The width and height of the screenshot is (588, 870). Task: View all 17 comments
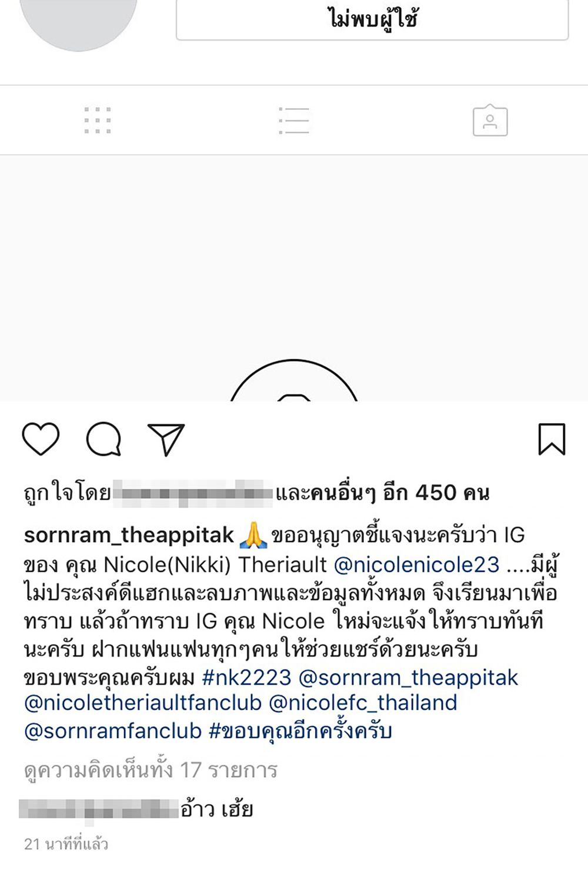151,770
